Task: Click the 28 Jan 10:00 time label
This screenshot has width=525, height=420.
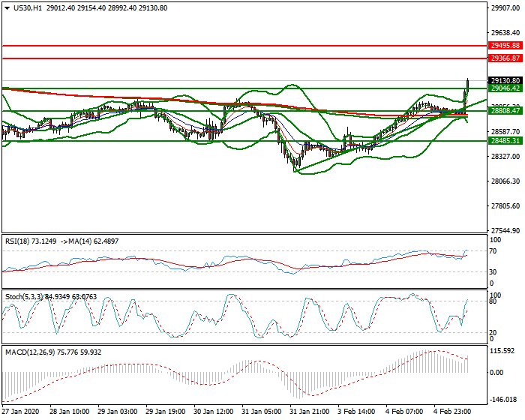Action: click(69, 411)
